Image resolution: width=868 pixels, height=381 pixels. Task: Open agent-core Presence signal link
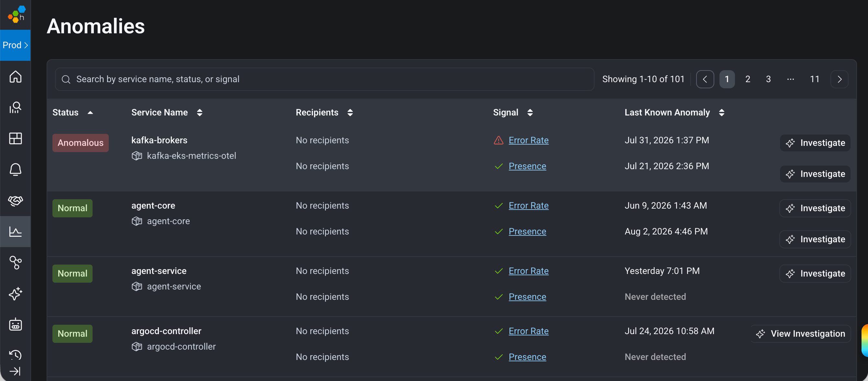(527, 232)
